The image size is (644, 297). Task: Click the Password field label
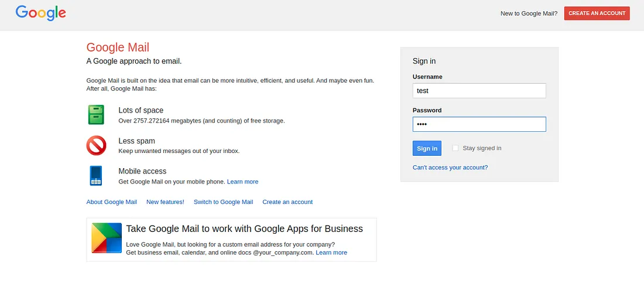click(427, 111)
